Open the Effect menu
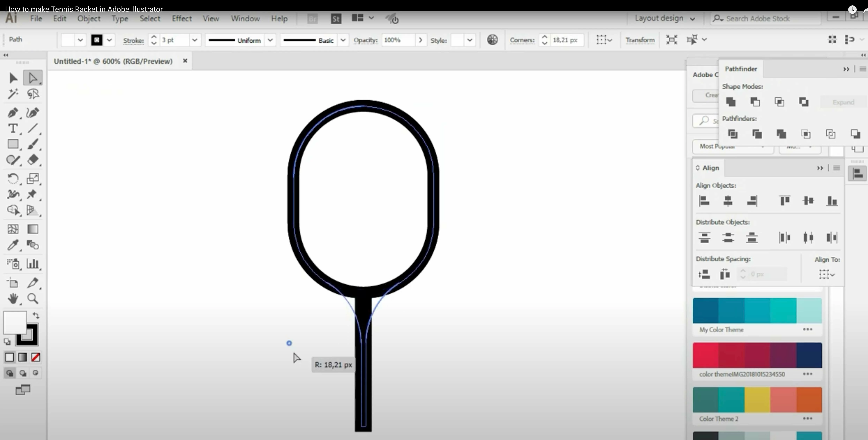This screenshot has height=440, width=868. click(x=182, y=18)
